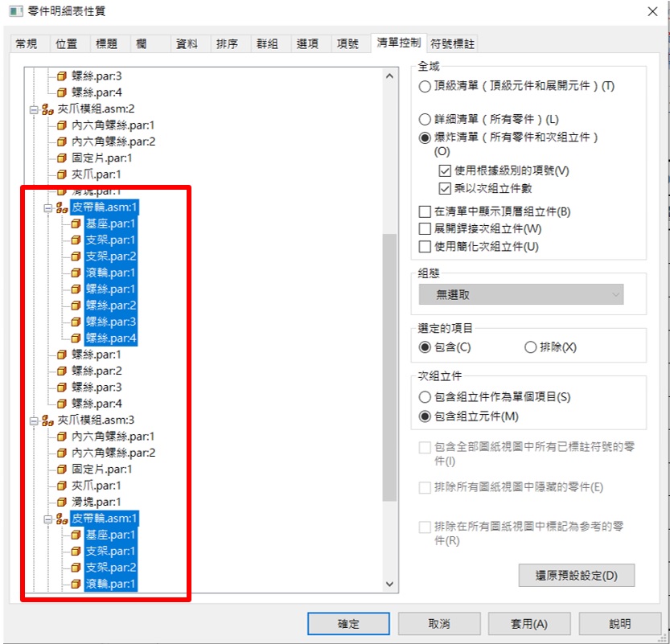Click part icon of unhighlighted 螺絲.par:2 in 夾爪模組.asm:2
670x644 pixels.
[62, 371]
